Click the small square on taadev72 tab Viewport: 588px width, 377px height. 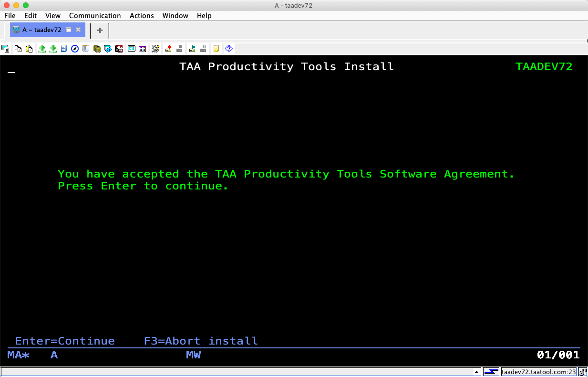pos(69,30)
